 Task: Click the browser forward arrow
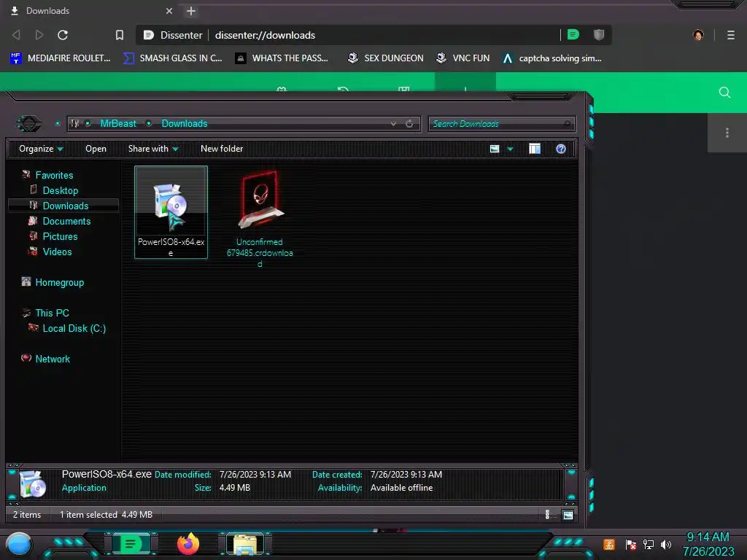(39, 35)
